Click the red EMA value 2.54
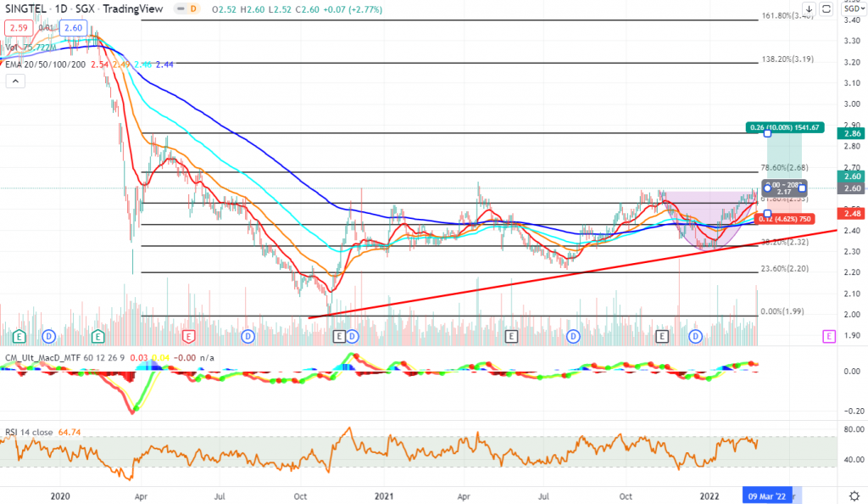Image resolution: width=868 pixels, height=504 pixels. click(x=100, y=64)
